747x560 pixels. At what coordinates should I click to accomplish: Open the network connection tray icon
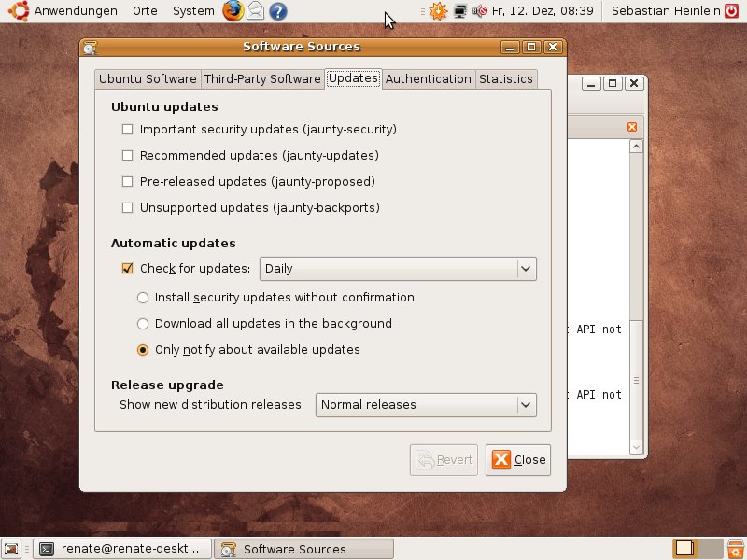point(459,11)
